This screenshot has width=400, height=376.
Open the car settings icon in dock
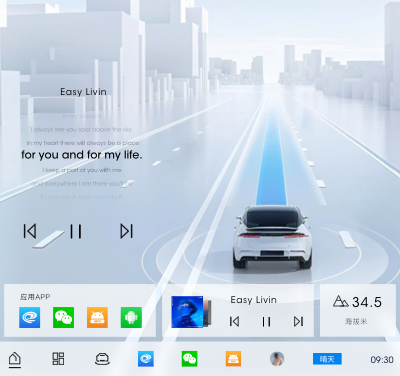pyautogui.click(x=102, y=359)
